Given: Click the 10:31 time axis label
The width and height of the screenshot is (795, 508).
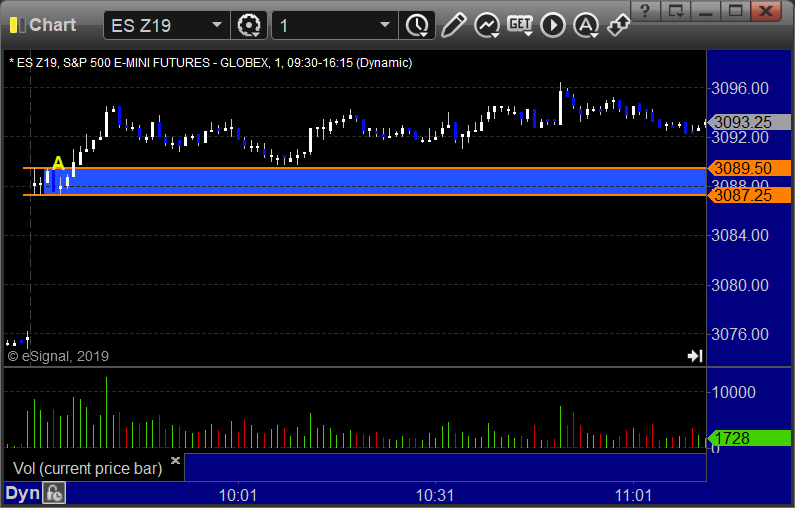Looking at the screenshot, I should 435,495.
